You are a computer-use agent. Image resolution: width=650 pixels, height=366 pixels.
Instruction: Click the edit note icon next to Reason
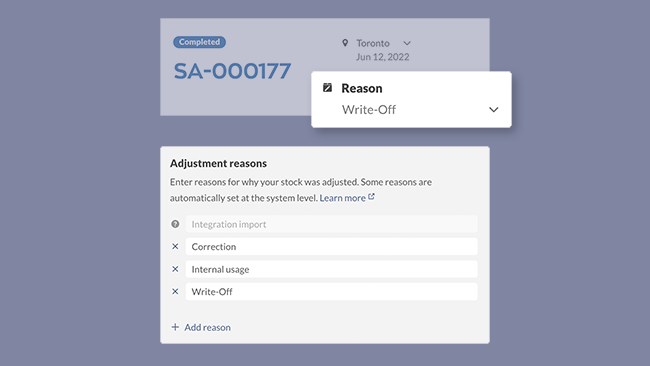(x=327, y=87)
